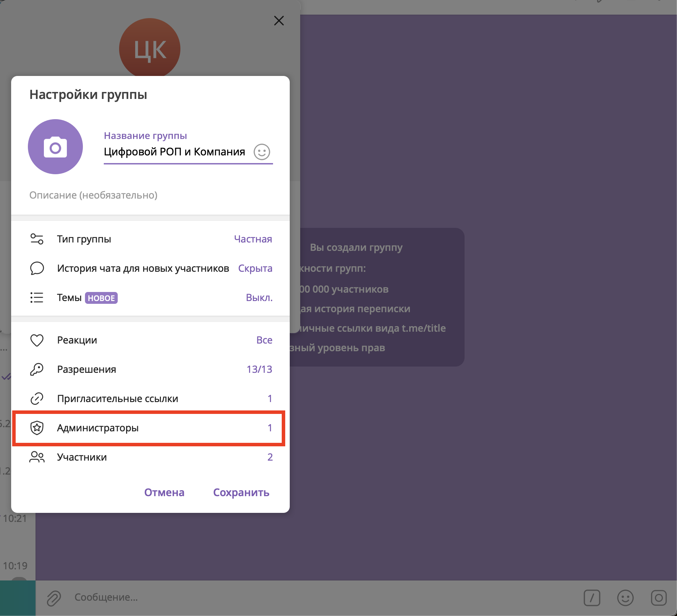Click the heart icon for Реакции
677x616 pixels.
click(37, 340)
